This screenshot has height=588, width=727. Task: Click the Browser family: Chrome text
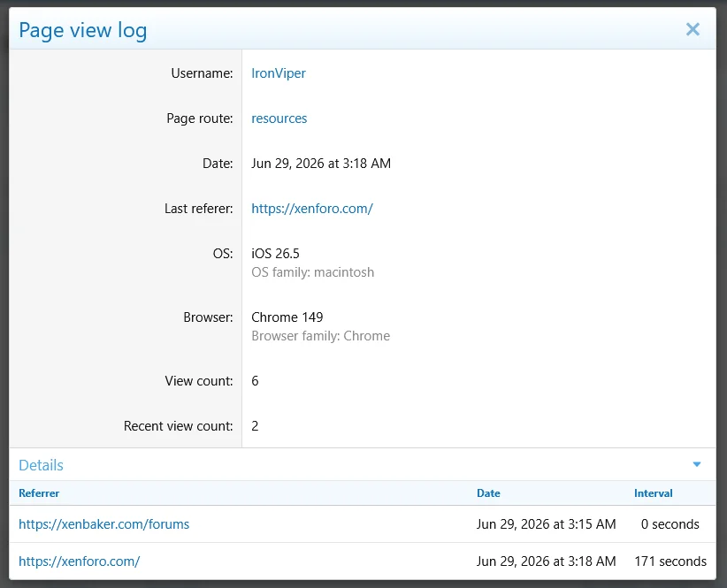[320, 336]
